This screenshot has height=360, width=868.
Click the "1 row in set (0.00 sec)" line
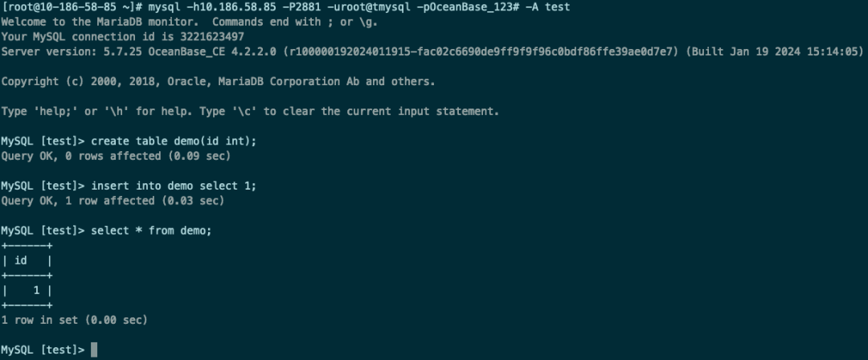75,320
